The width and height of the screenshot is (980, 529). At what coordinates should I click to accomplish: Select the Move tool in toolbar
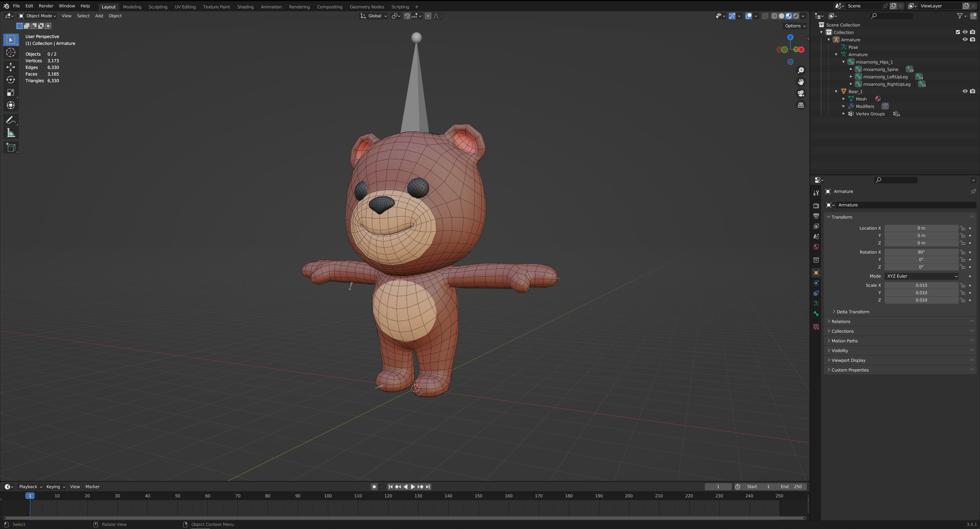tap(11, 67)
